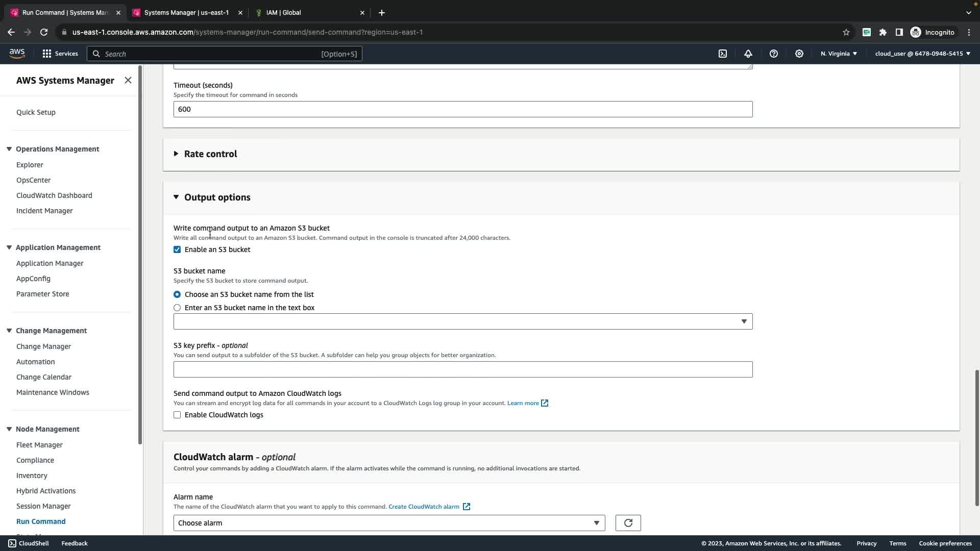Image resolution: width=980 pixels, height=551 pixels.
Task: Click the AWS logo home icon
Action: coord(17,54)
